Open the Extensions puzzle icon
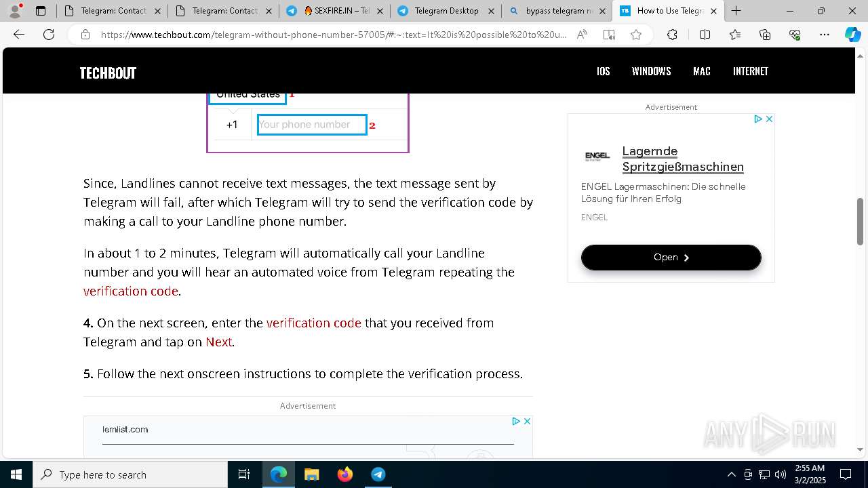Viewport: 868px width, 488px height. (x=672, y=35)
